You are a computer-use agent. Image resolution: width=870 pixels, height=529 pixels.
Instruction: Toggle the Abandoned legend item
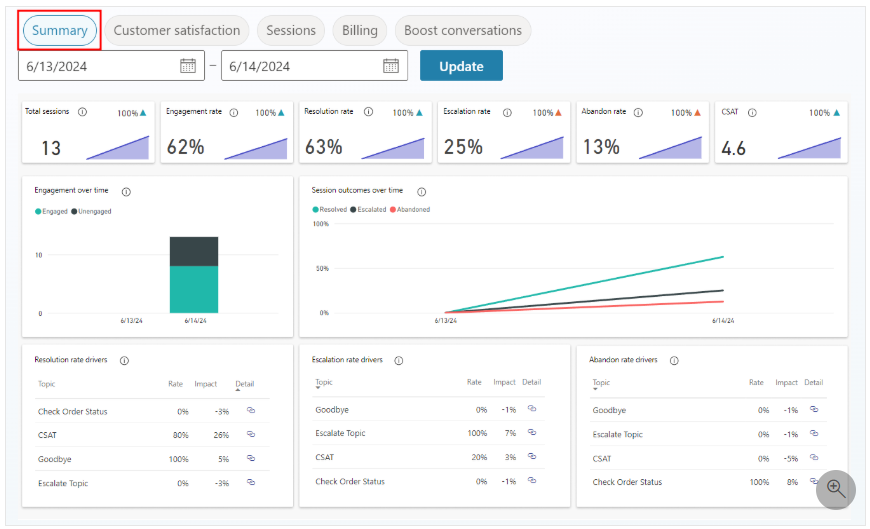411,210
